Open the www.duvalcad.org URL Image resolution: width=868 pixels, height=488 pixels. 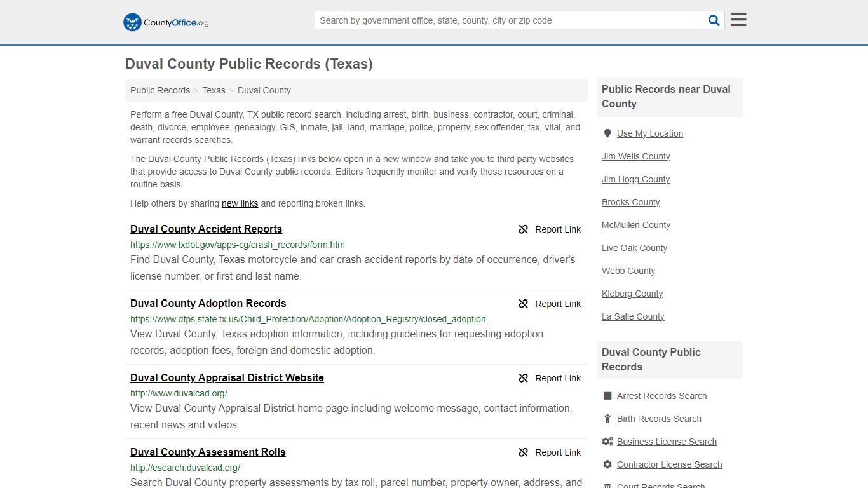179,393
